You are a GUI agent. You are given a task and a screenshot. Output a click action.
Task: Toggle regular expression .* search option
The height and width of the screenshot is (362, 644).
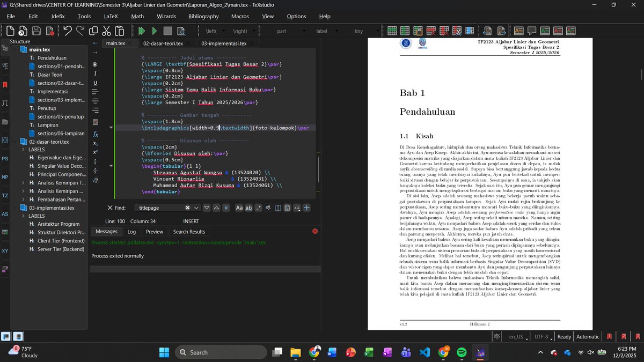click(x=259, y=208)
